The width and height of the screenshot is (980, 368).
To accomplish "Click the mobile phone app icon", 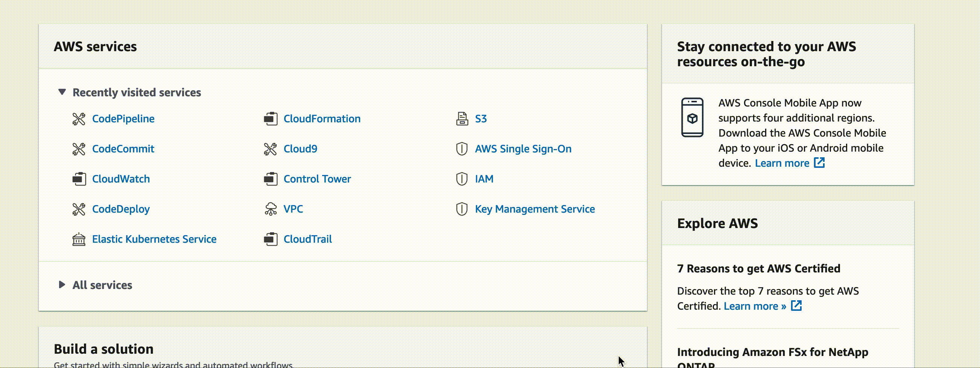I will (x=692, y=117).
